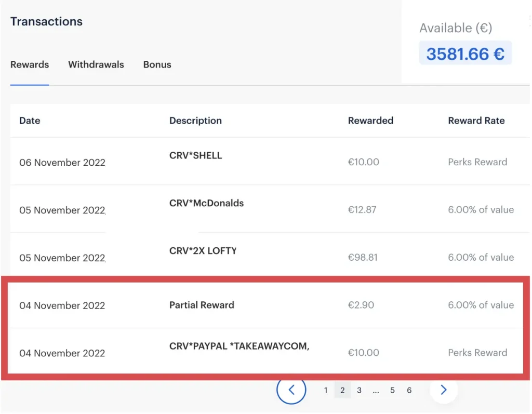Click the Date column header

coord(30,121)
